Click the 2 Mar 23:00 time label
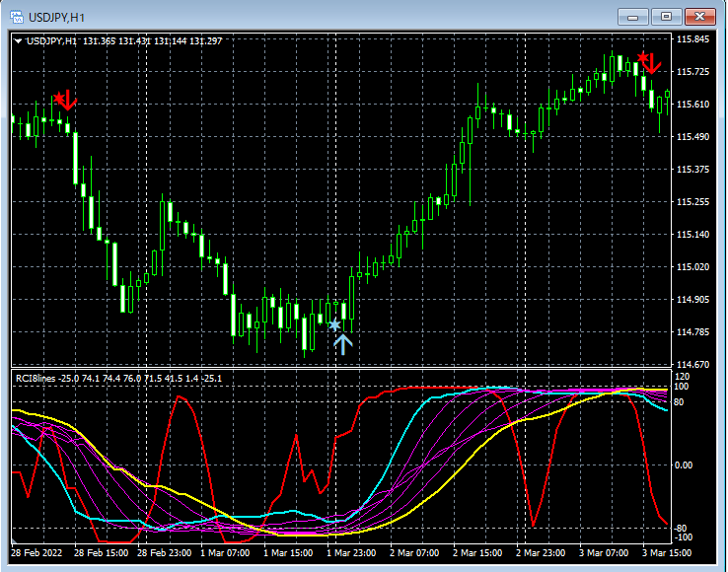This screenshot has height=572, width=728. click(x=541, y=553)
